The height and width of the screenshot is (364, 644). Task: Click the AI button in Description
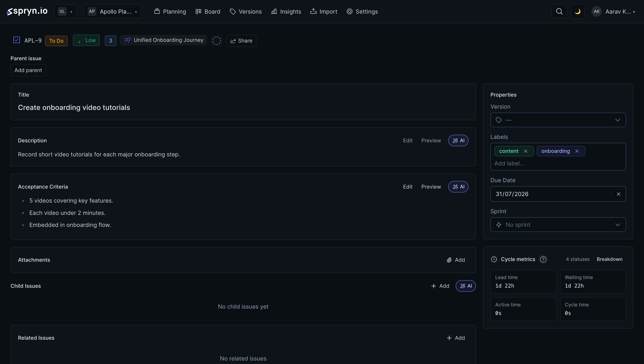click(x=458, y=141)
